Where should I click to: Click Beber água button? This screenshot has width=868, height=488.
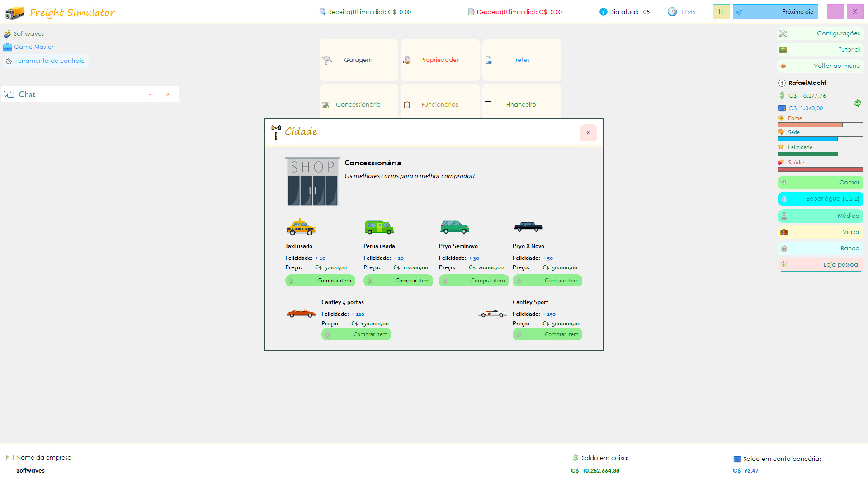[x=821, y=199]
